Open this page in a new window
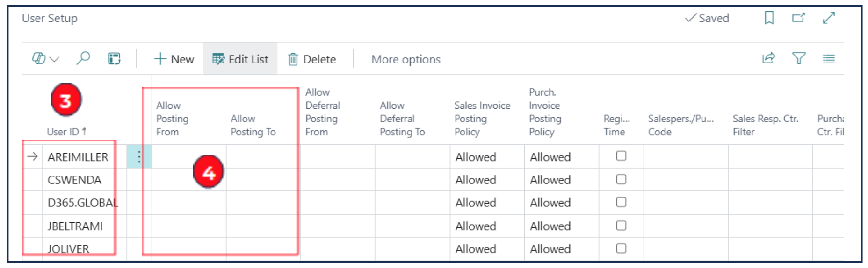The height and width of the screenshot is (268, 868). coord(798,18)
